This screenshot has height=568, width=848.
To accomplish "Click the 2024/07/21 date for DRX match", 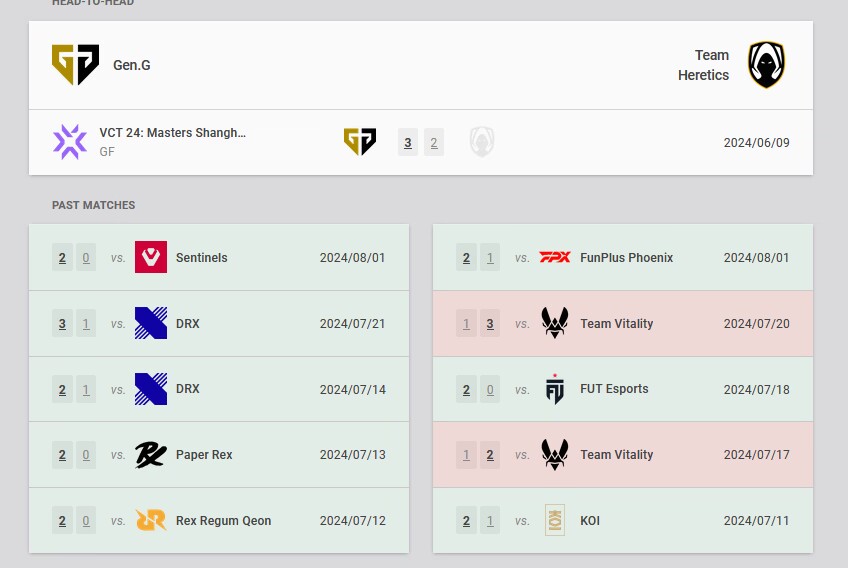I will pyautogui.click(x=352, y=323).
